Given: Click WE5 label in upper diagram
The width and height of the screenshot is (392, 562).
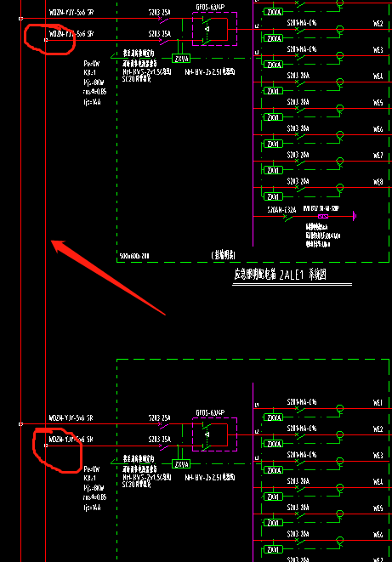Looking at the screenshot, I should [x=378, y=103].
